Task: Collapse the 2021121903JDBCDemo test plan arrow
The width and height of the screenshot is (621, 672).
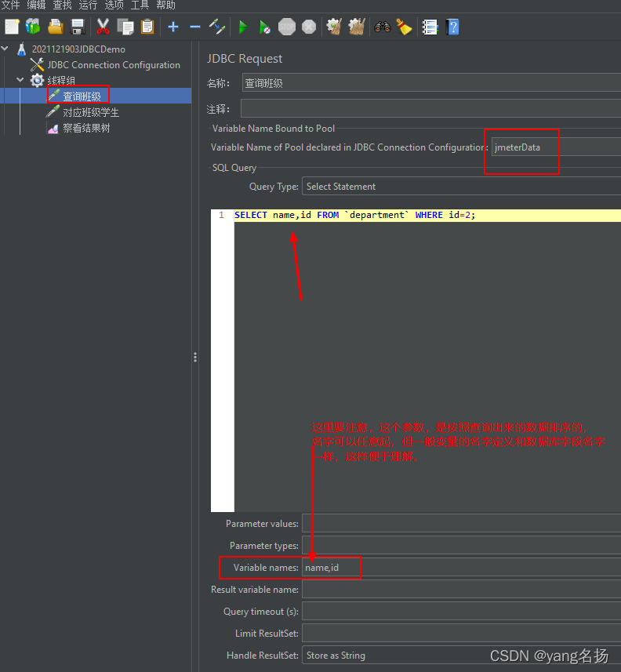Action: point(6,49)
